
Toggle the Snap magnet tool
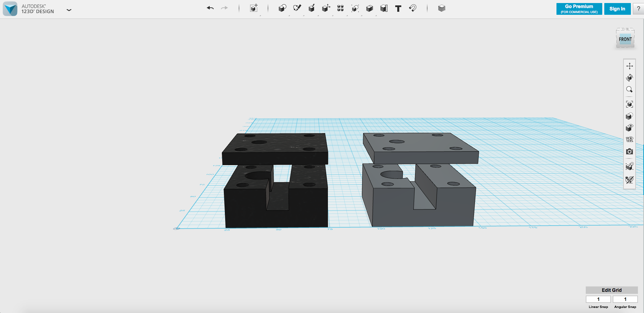413,8
